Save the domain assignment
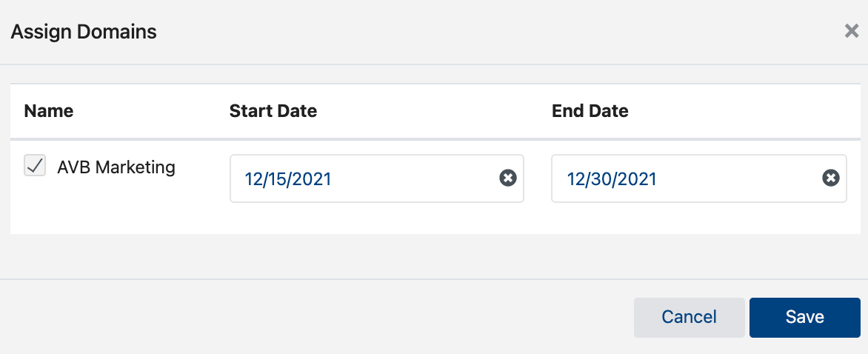868x354 pixels. (x=804, y=317)
